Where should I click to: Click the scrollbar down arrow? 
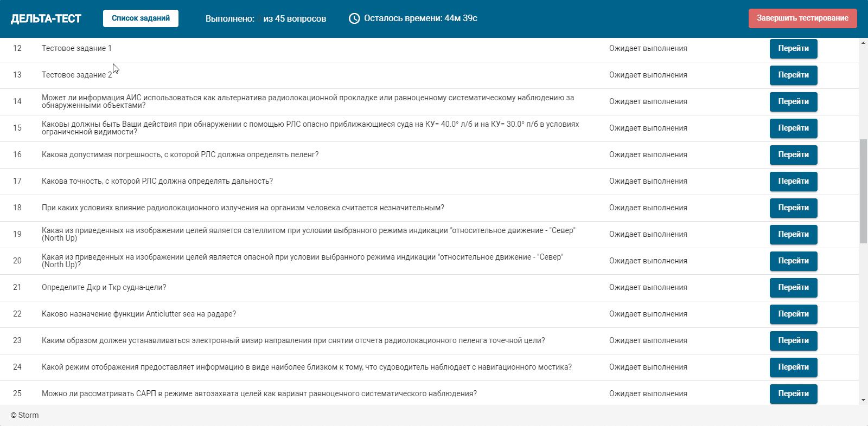[x=863, y=401]
